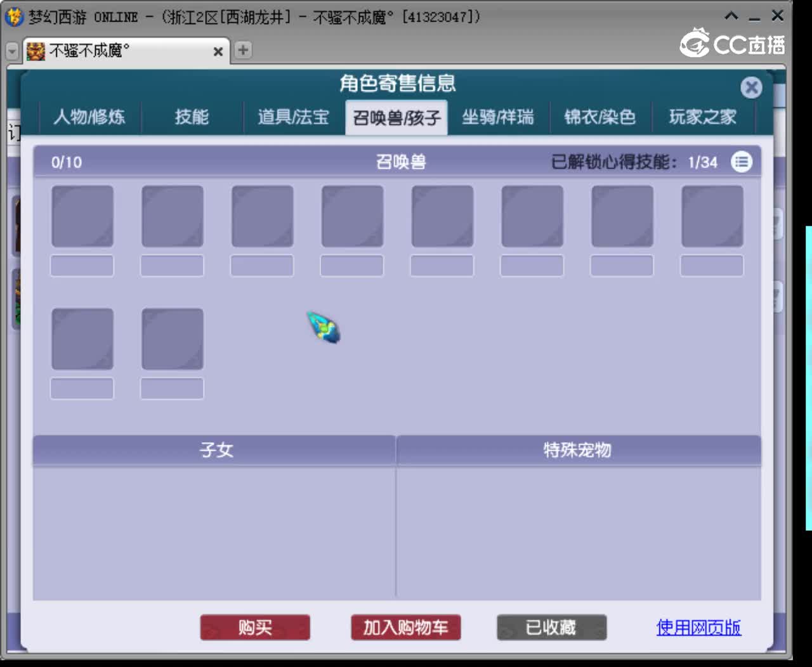Screen dimensions: 812x667
Task: Select the first summon beast slot
Action: point(82,216)
